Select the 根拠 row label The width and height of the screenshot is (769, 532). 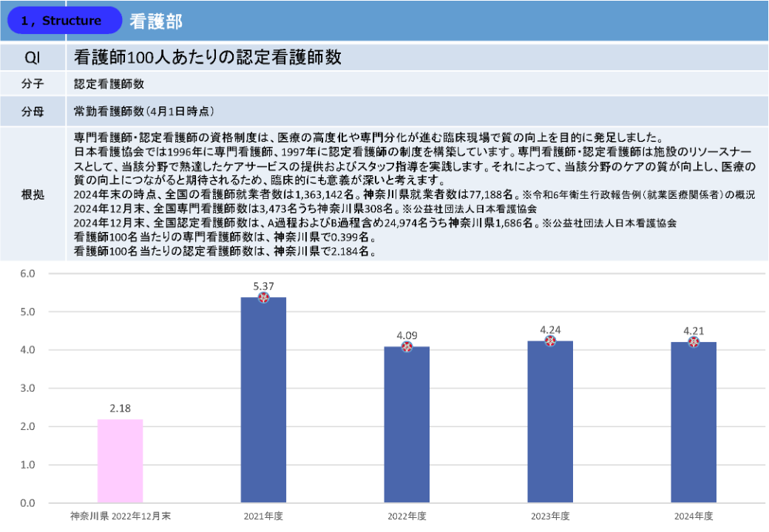(x=33, y=194)
